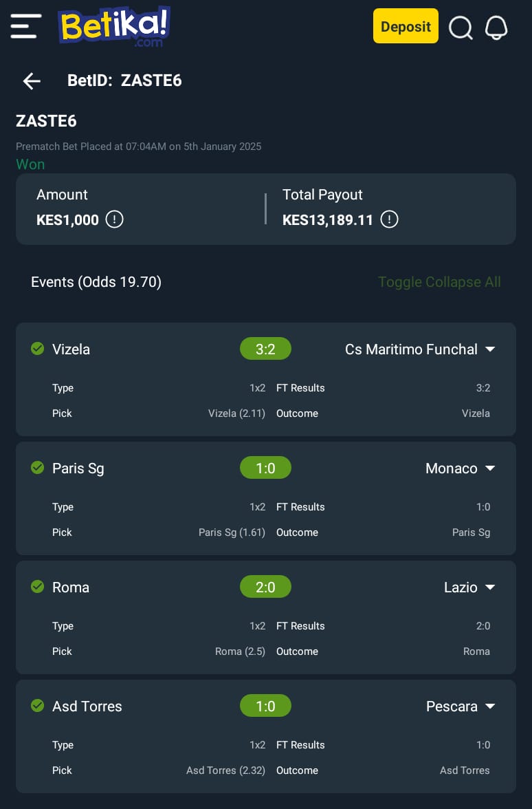Screen dimensions: 532x809
Task: Tap info icon next to KES1,000 amount
Action: point(114,219)
